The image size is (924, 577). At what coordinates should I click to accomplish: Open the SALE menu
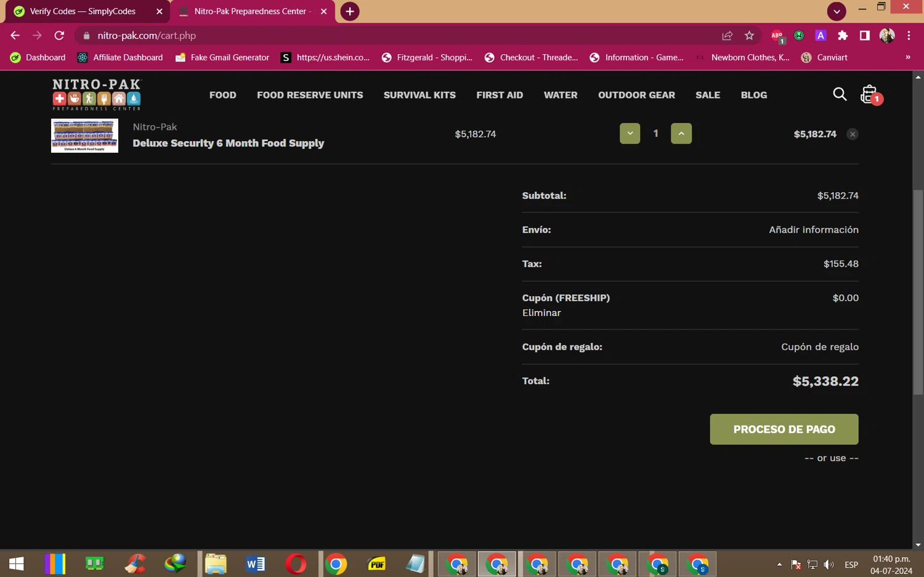coord(708,95)
